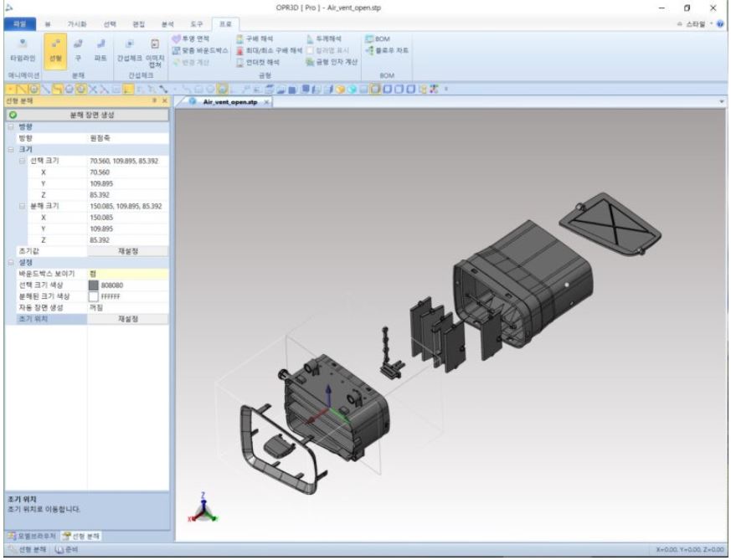Click the 선택 크기 색상 gray swatch
Viewport: 731px width, 560px height.
click(x=94, y=285)
